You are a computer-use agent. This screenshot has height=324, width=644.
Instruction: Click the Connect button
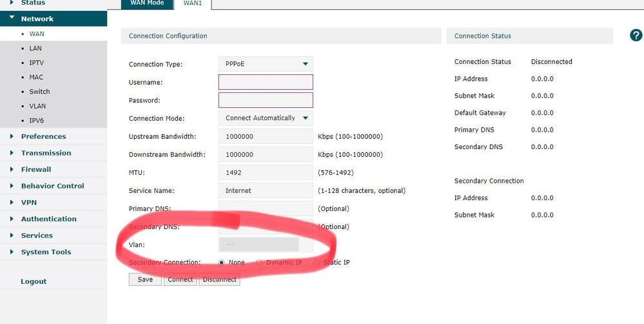180,279
